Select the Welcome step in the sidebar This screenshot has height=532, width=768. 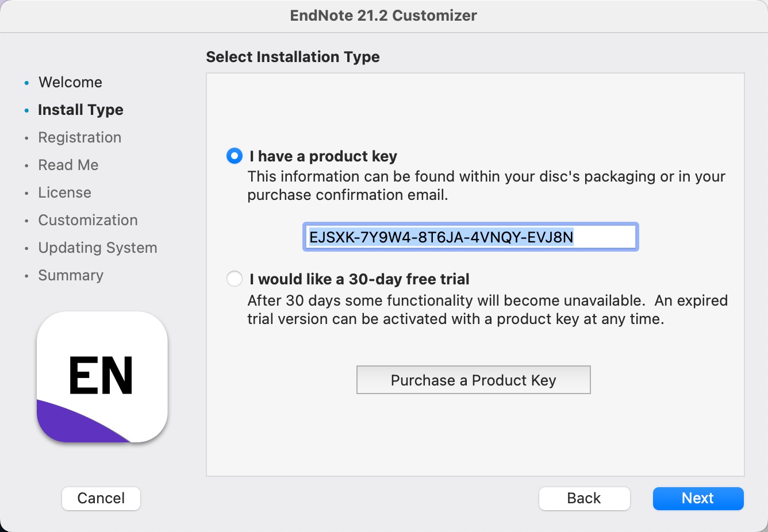[70, 82]
